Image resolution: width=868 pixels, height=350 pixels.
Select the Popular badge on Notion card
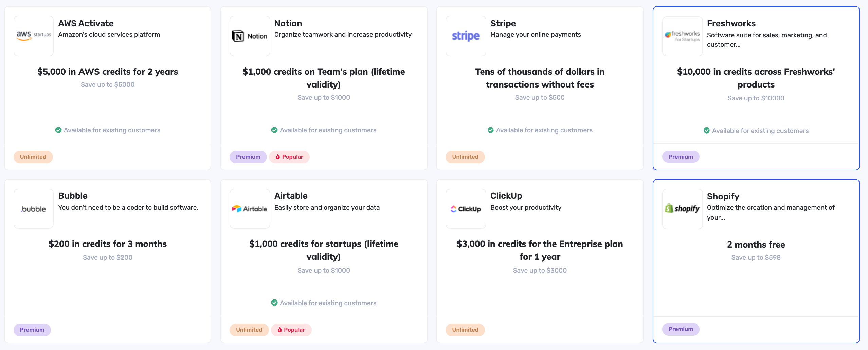(x=289, y=157)
